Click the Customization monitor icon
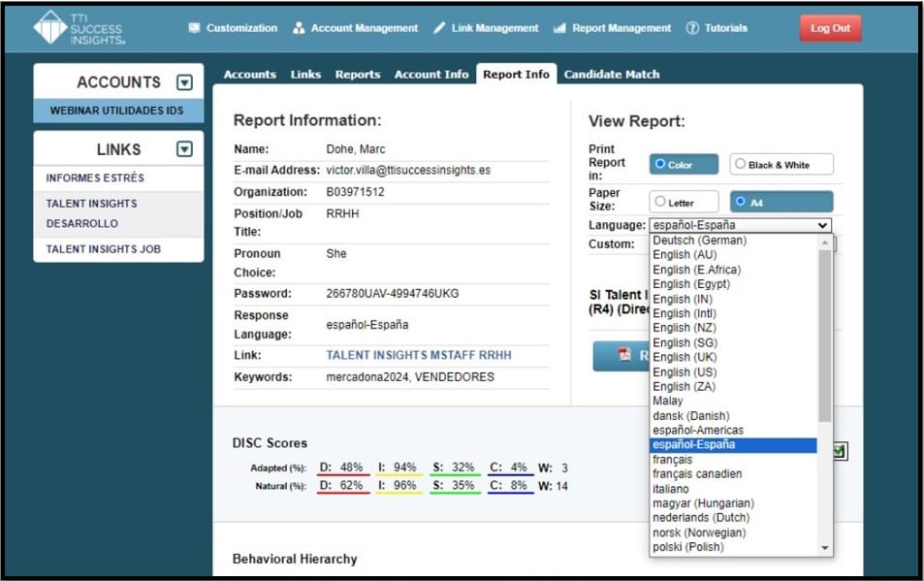 (x=194, y=28)
